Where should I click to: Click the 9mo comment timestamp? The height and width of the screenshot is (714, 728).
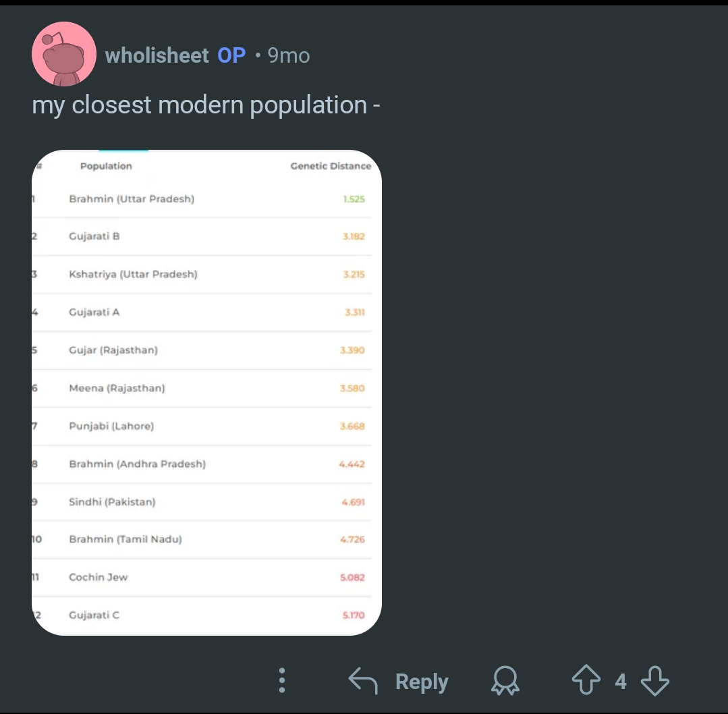tap(289, 55)
